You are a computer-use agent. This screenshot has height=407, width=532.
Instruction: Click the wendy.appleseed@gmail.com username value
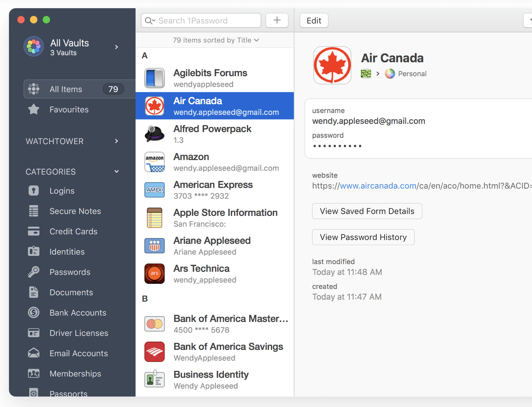click(369, 121)
